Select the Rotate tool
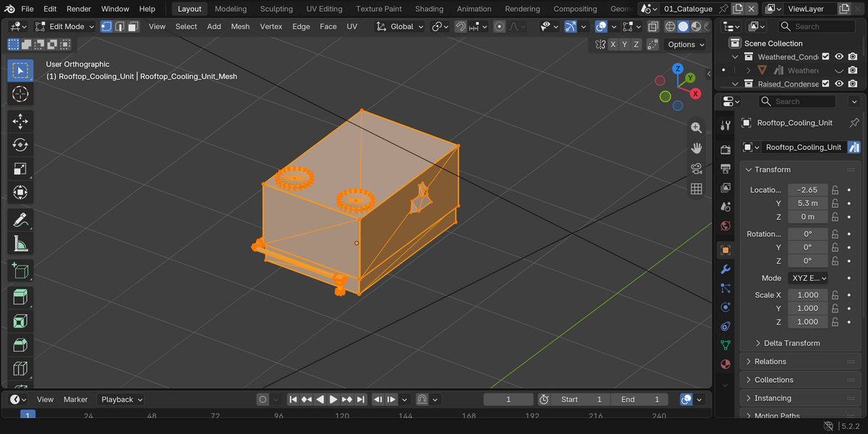The image size is (868, 434). [x=20, y=145]
